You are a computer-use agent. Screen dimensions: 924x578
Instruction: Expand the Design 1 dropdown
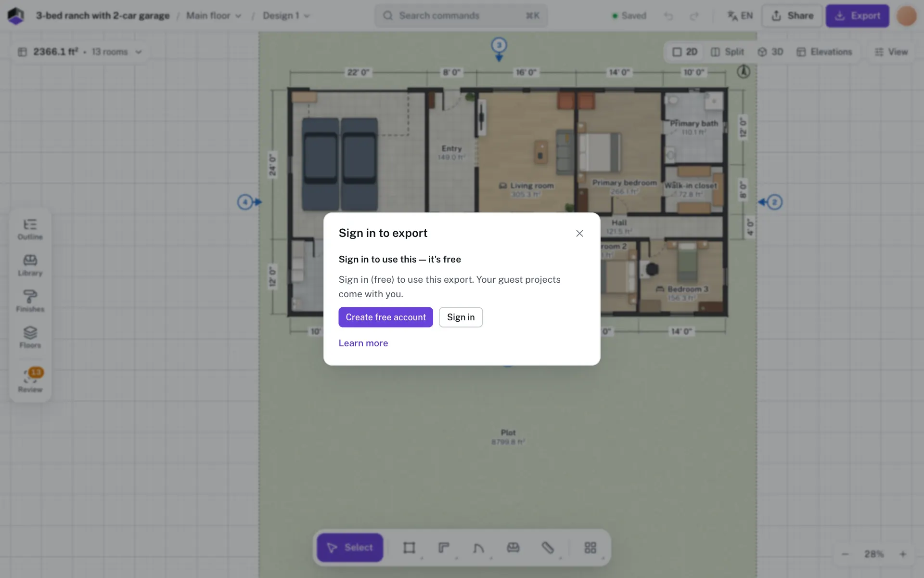(x=286, y=16)
